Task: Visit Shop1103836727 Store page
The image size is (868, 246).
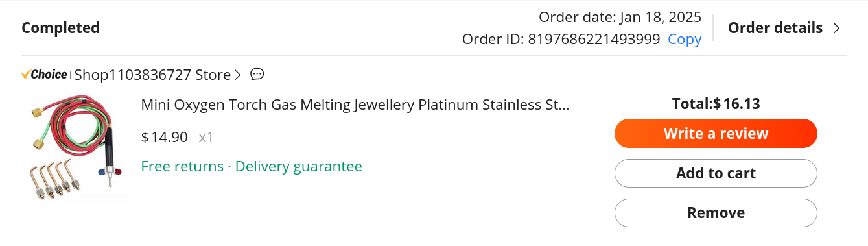Action: click(x=152, y=75)
